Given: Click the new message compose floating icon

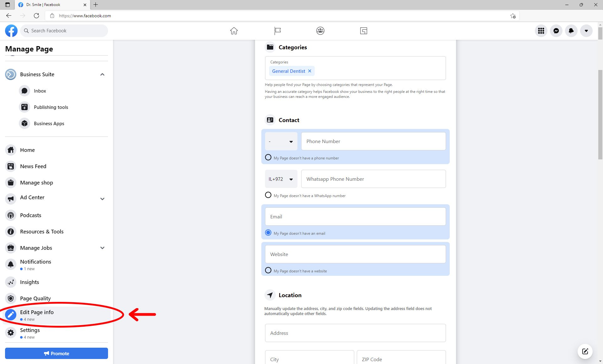Looking at the screenshot, I should click(585, 351).
